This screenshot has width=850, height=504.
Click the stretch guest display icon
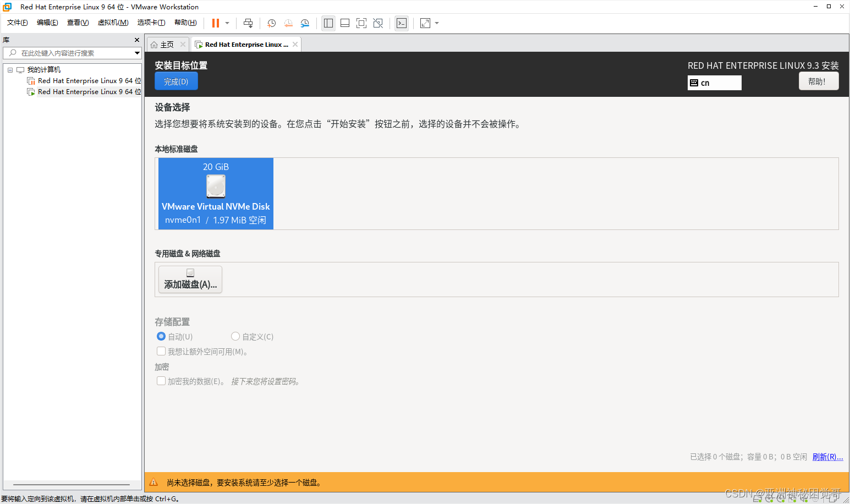[425, 23]
